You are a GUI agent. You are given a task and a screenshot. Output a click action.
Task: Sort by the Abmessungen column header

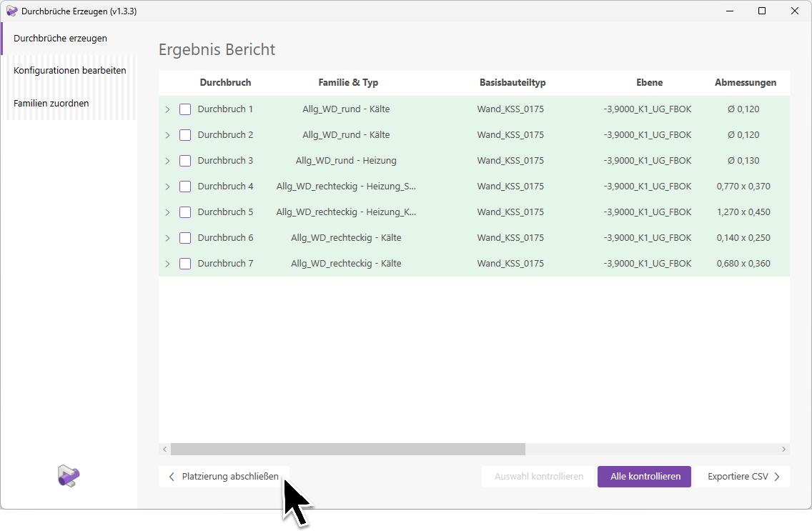pos(745,83)
